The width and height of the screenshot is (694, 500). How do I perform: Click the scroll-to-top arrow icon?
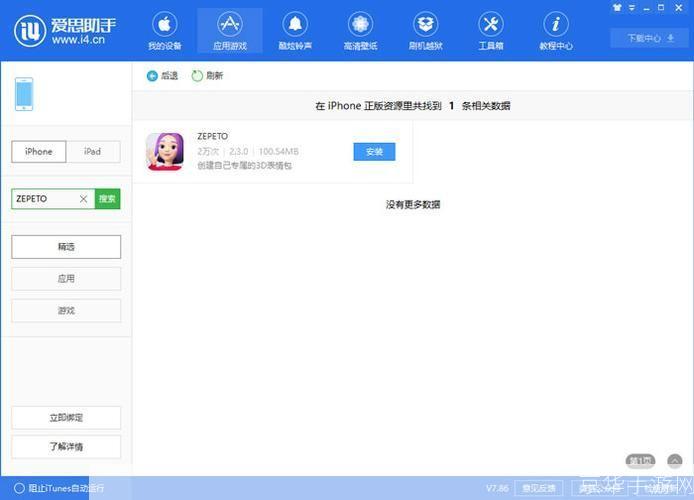[x=675, y=461]
